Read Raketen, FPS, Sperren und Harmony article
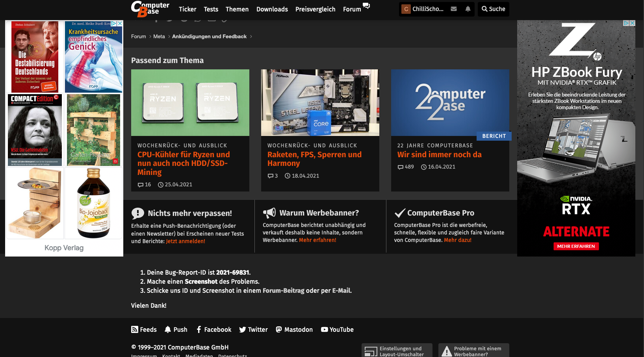644x357 pixels. point(314,159)
